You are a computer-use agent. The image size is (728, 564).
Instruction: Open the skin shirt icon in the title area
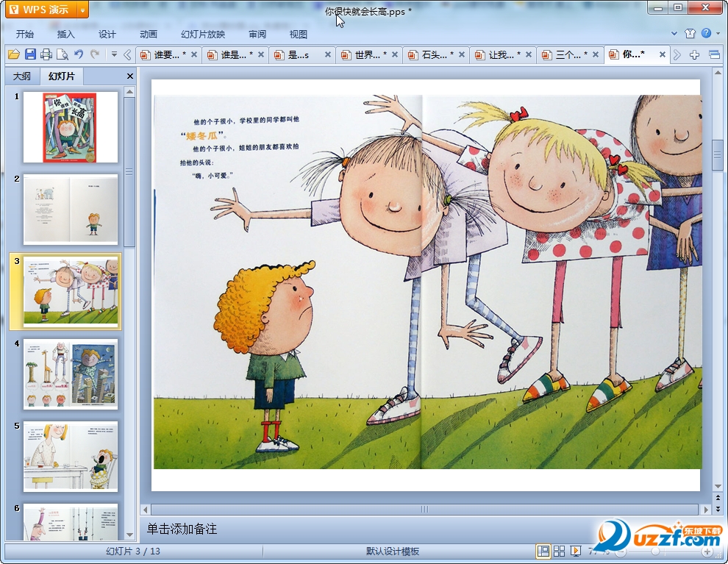click(690, 33)
